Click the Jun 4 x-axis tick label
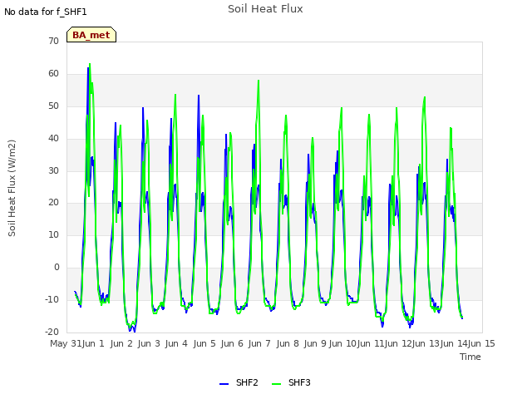Screen dimensions: 532x399 176,343
